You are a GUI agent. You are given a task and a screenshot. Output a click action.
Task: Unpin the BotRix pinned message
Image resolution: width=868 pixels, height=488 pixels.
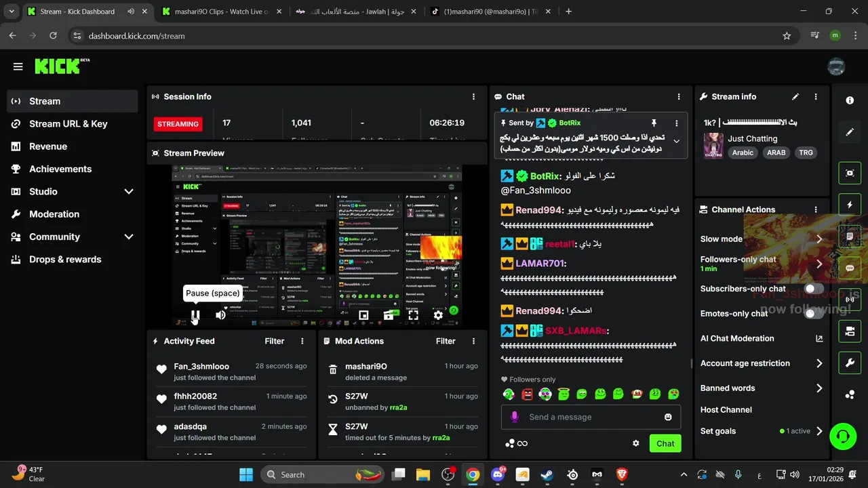(x=654, y=123)
